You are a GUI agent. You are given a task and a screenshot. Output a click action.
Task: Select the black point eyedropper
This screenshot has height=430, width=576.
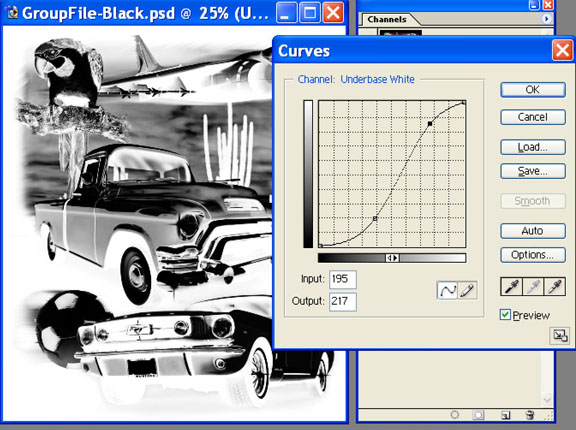(512, 287)
